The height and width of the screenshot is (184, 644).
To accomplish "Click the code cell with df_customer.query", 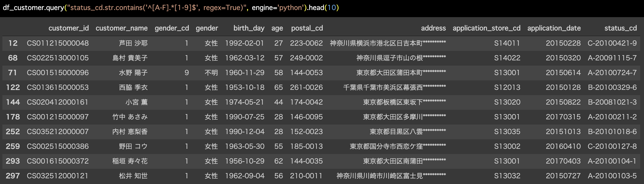I will click(322, 8).
